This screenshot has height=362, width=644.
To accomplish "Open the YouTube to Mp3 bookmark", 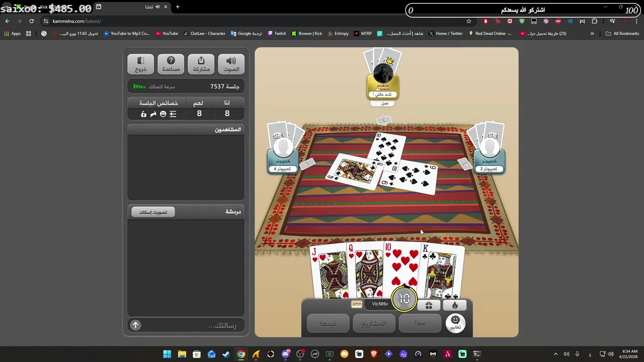I will tap(127, 34).
